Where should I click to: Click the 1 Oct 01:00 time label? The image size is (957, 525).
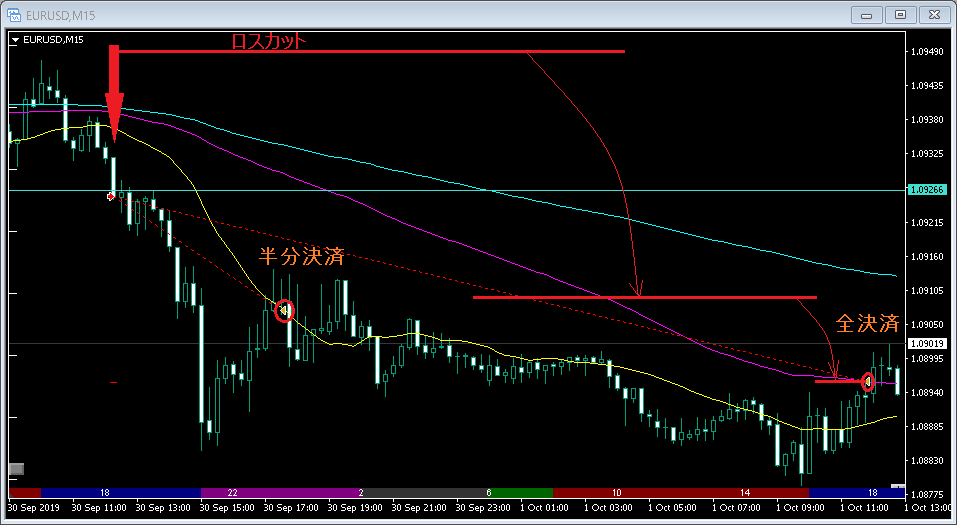coord(544,508)
